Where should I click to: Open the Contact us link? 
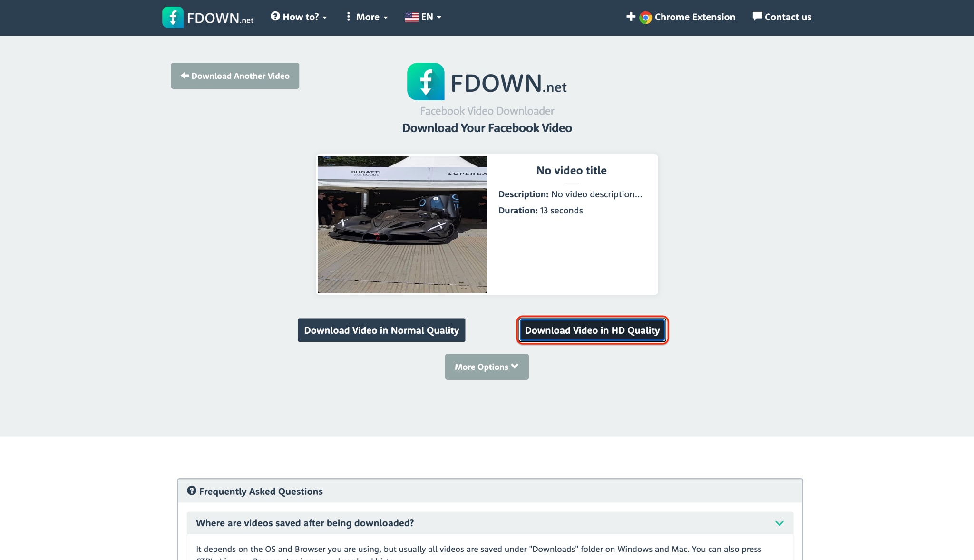[782, 17]
